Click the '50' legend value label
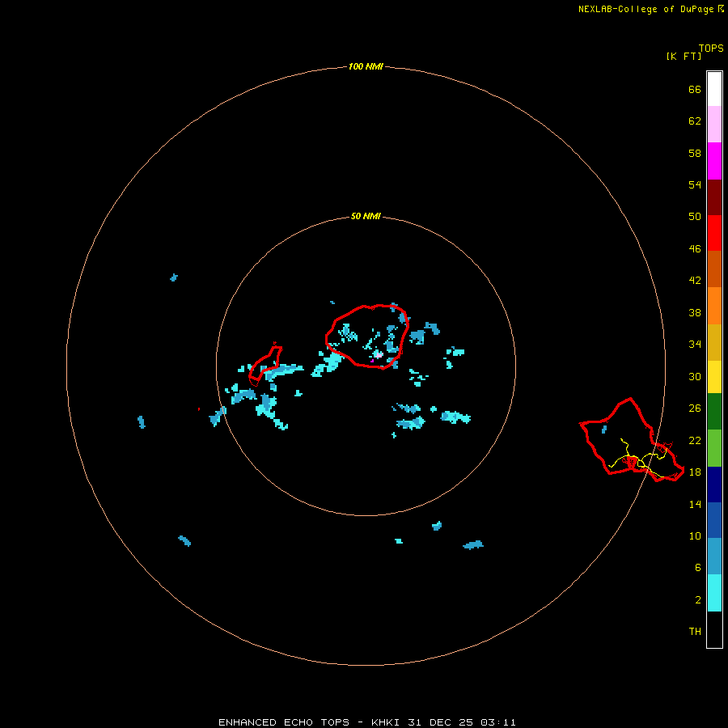 tap(695, 216)
